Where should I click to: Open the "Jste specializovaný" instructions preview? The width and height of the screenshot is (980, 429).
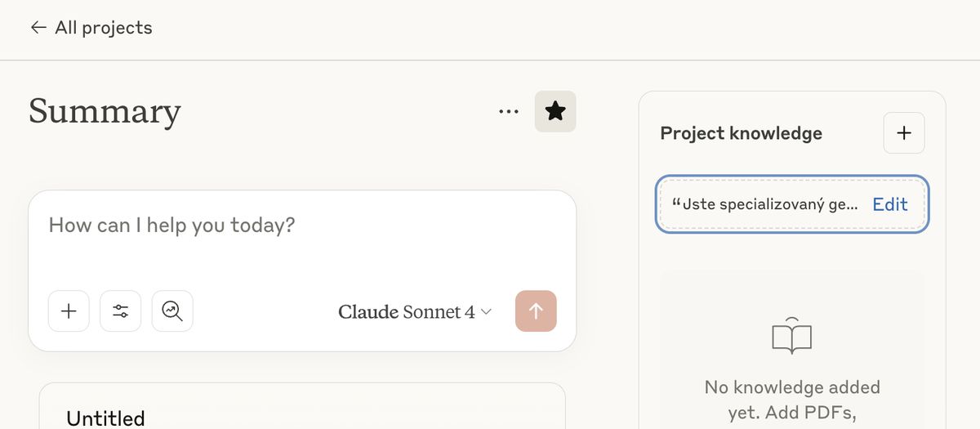pyautogui.click(x=764, y=204)
